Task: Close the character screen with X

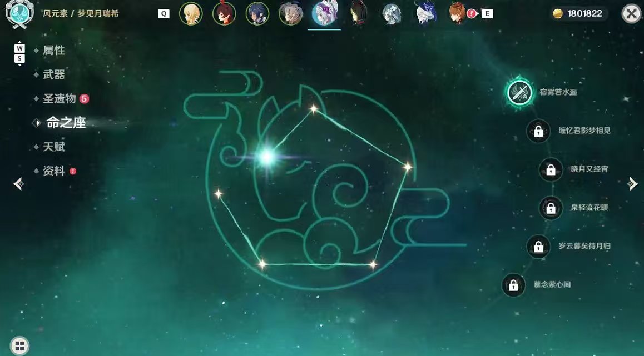Action: click(x=631, y=13)
